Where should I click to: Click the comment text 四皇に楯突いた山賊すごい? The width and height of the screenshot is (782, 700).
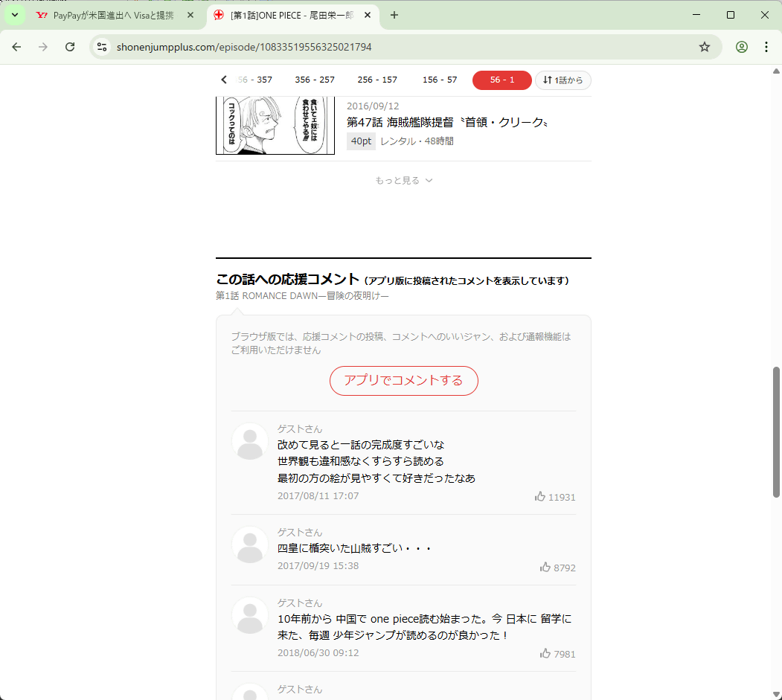click(x=354, y=548)
